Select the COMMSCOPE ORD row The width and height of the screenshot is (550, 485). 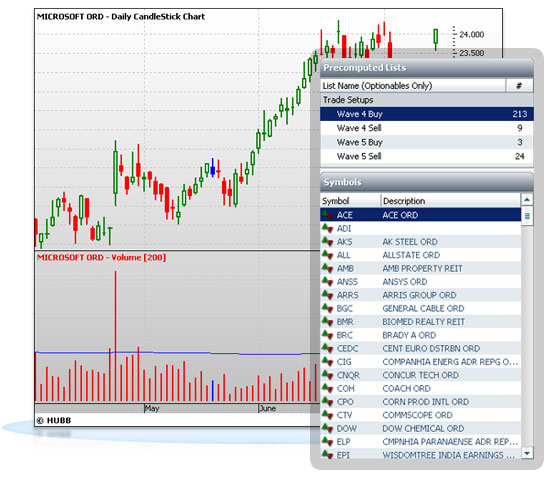pyautogui.click(x=421, y=415)
